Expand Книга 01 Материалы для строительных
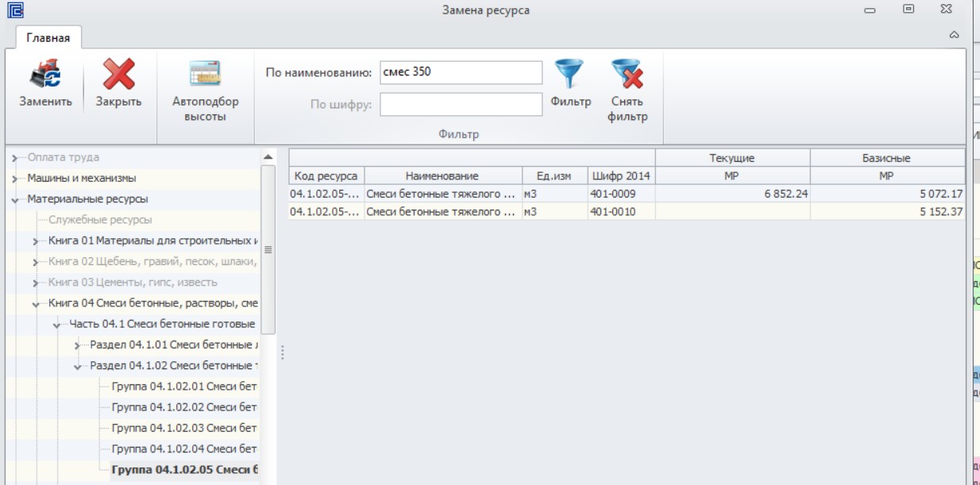 (x=36, y=241)
